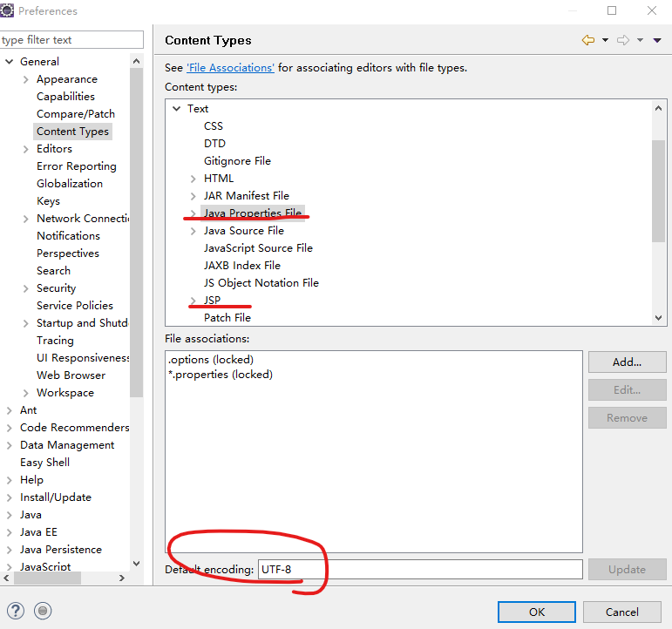Select the Java Source File content type
Image resolution: width=672 pixels, height=629 pixels.
tap(243, 231)
